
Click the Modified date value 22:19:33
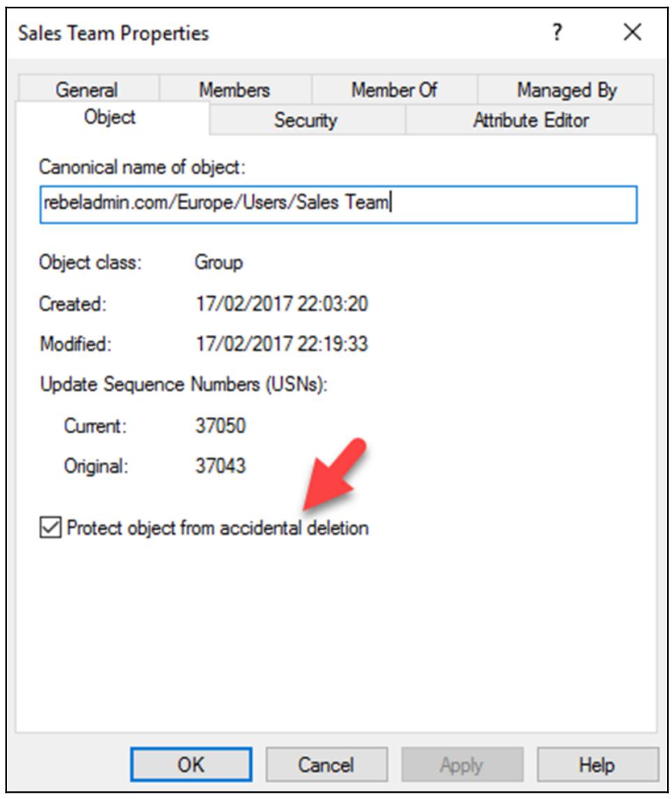click(281, 345)
